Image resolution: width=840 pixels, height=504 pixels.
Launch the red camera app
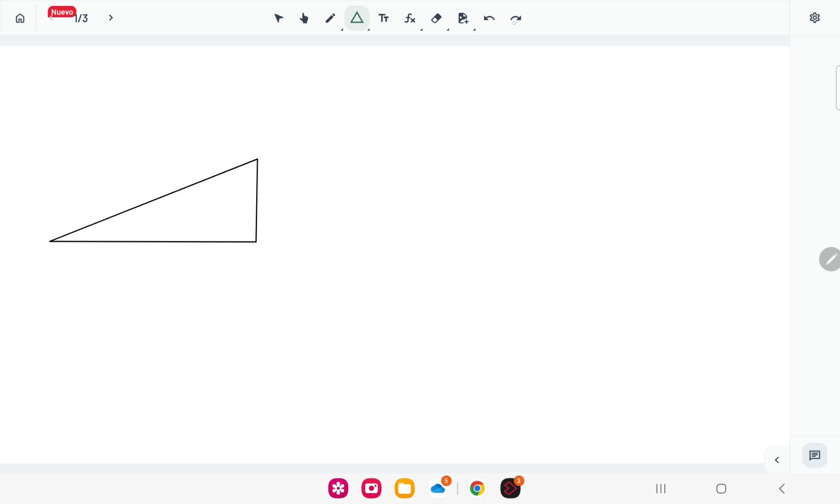point(371,489)
